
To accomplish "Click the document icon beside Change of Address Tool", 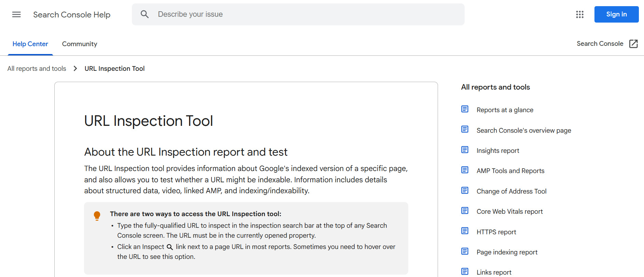I will pos(465,190).
